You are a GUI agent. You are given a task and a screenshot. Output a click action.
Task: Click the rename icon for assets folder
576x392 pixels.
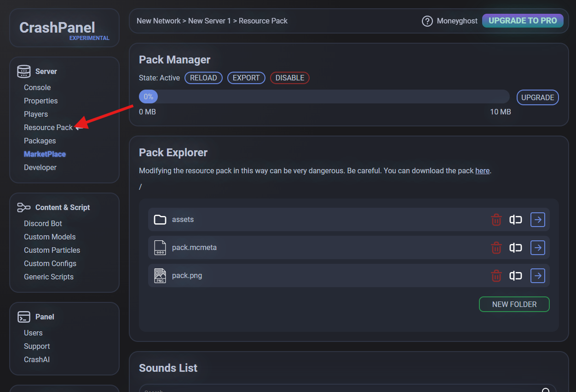tap(516, 220)
